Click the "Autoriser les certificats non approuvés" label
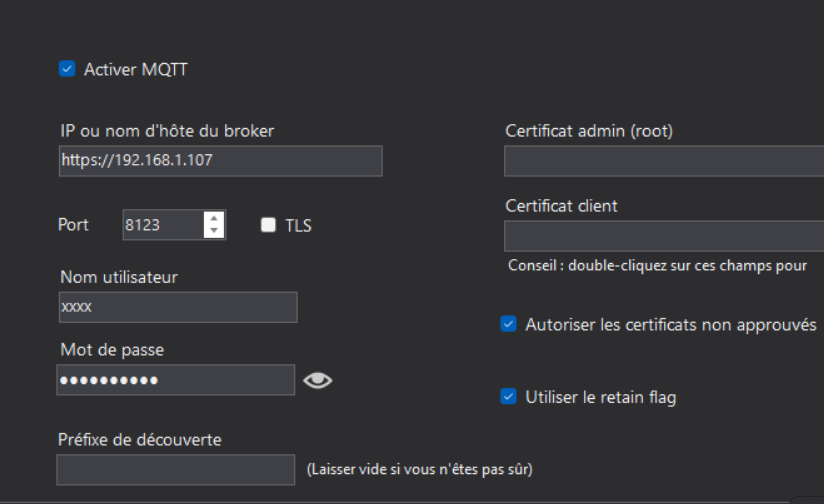The image size is (824, 504). (x=671, y=325)
